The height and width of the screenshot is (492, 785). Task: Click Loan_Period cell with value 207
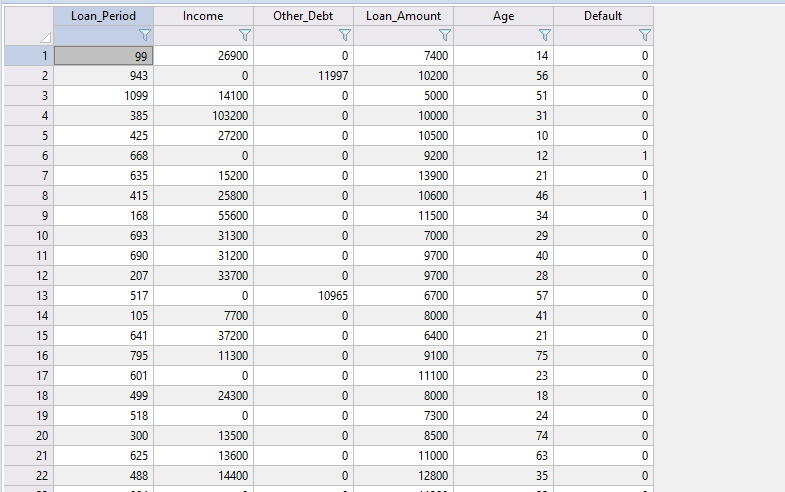click(x=104, y=276)
